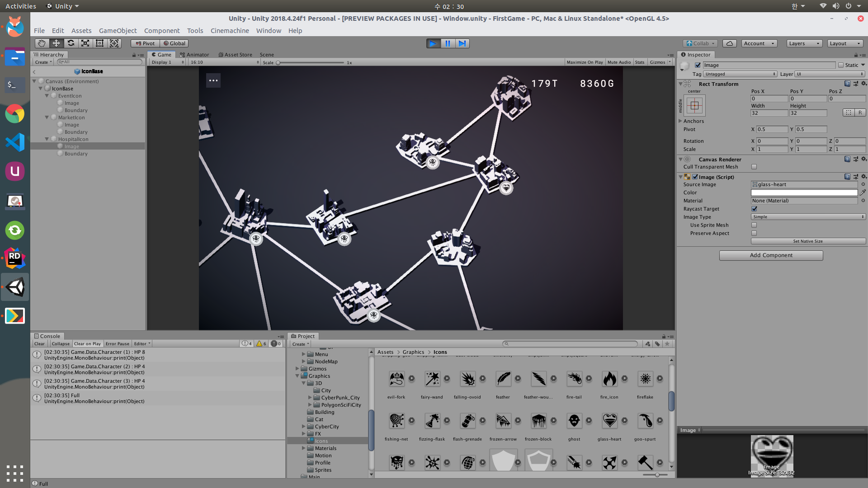Screen dimensions: 868x488
Task: Collapse the HospitalIcon hierarchy node
Action: click(47, 139)
